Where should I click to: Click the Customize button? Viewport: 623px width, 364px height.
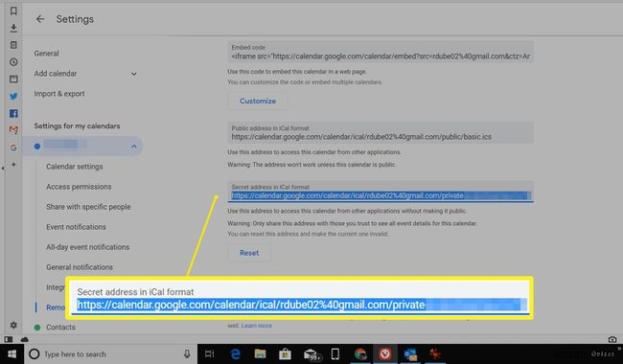click(x=258, y=101)
